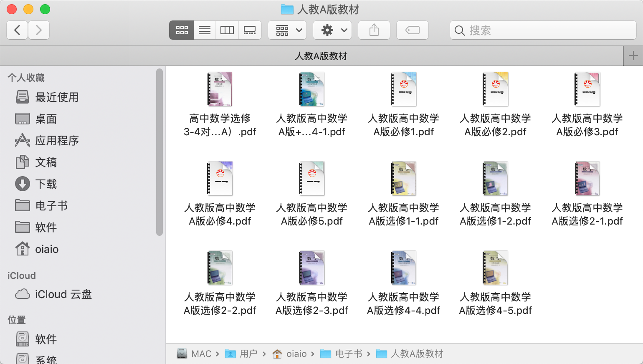This screenshot has width=643, height=364.
Task: Open the gear action menu
Action: point(333,30)
